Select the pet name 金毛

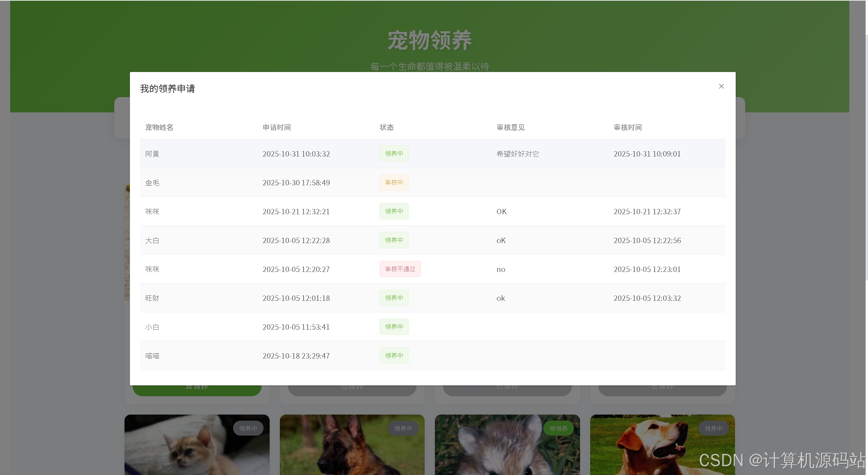pos(152,183)
